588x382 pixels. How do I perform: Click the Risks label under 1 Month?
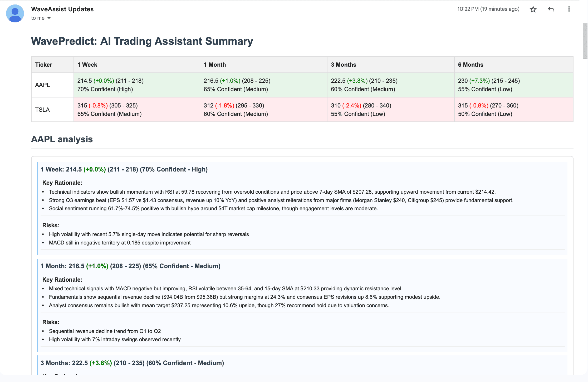51,322
